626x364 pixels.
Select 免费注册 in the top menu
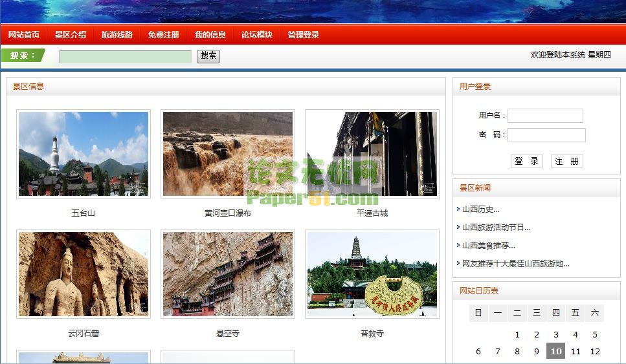(x=163, y=35)
